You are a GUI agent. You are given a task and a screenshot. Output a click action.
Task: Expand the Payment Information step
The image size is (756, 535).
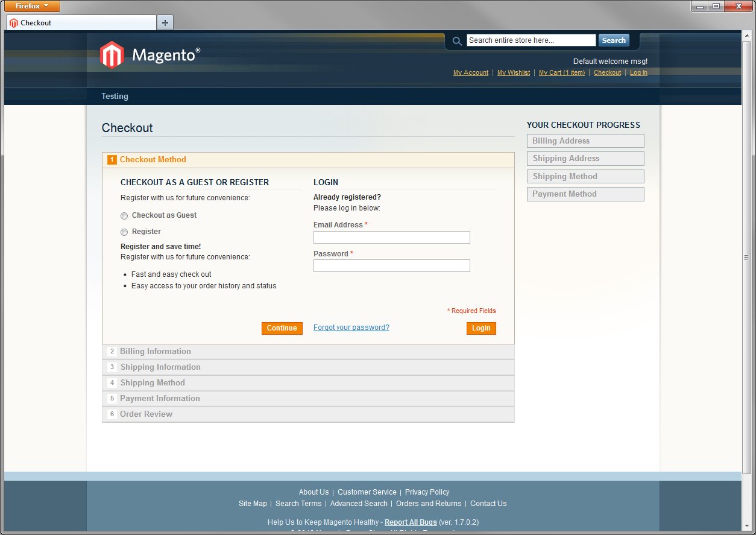tap(308, 399)
